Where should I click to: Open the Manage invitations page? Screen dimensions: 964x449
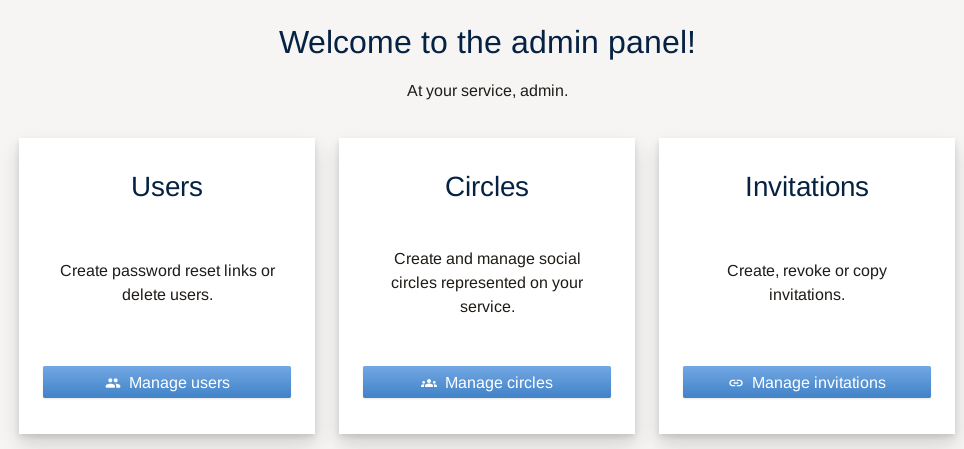(807, 382)
